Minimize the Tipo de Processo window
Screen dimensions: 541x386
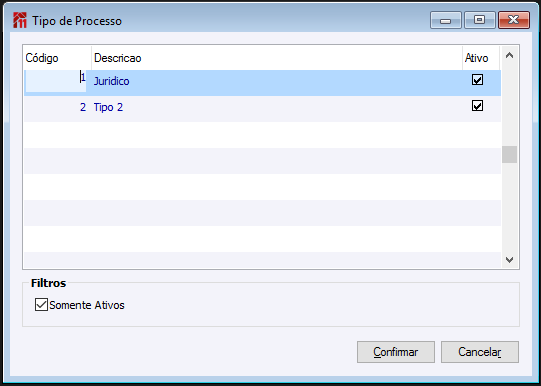tap(446, 20)
